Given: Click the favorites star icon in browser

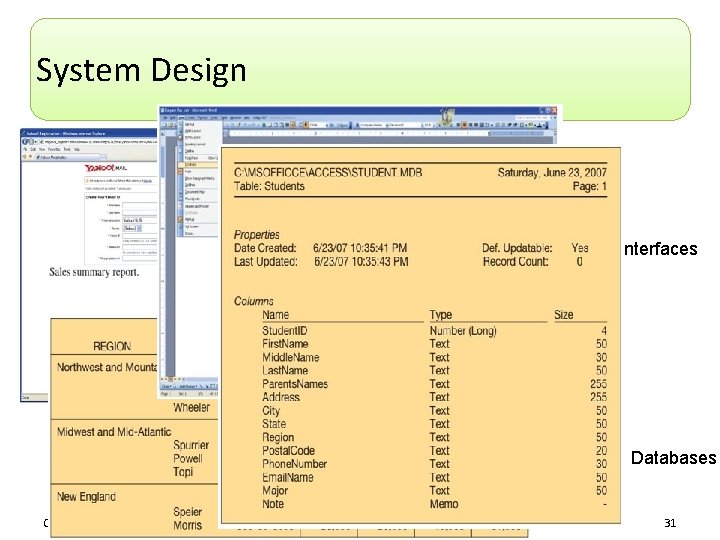Looking at the screenshot, I should point(24,156).
